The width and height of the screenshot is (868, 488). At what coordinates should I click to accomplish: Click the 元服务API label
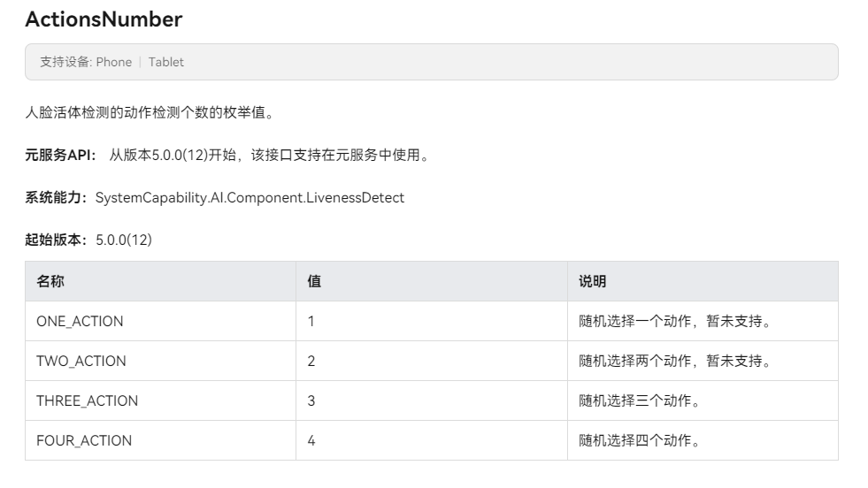tap(60, 156)
